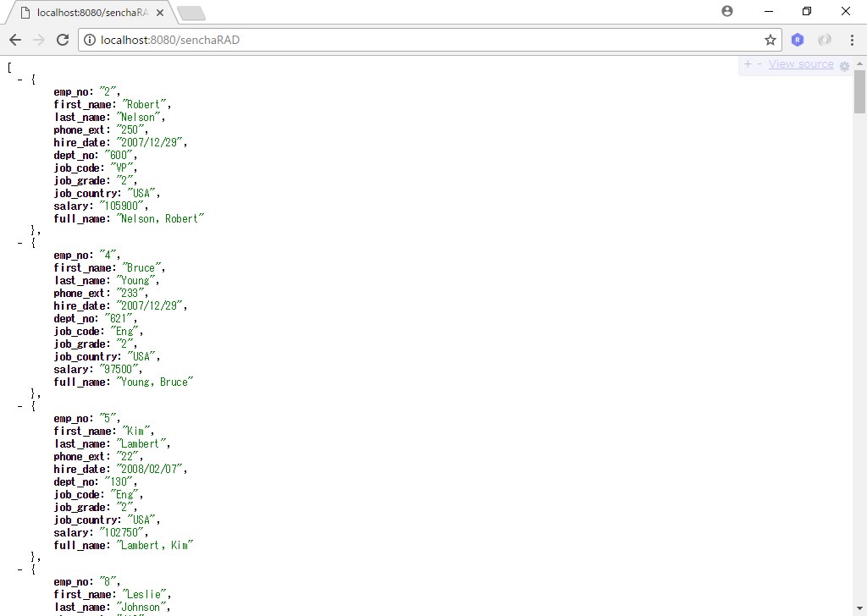The image size is (867, 616).
Task: Click the back navigation arrow
Action: [14, 39]
